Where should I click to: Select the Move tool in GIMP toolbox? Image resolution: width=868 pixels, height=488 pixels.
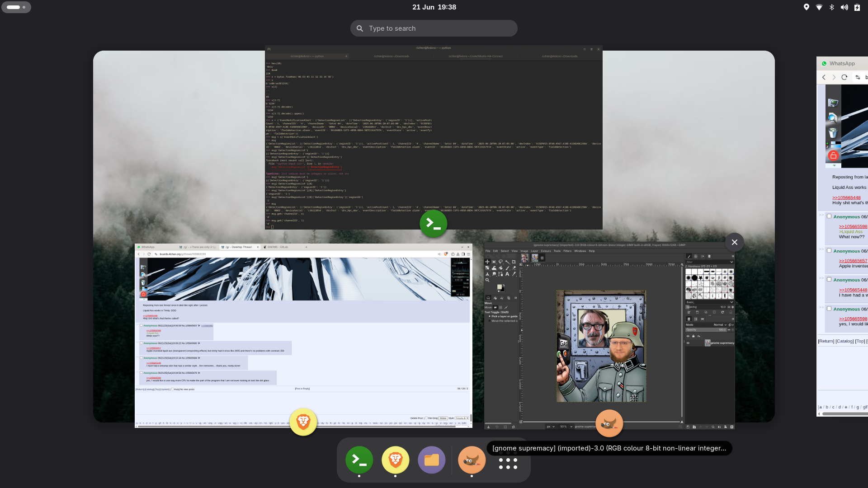(x=487, y=262)
